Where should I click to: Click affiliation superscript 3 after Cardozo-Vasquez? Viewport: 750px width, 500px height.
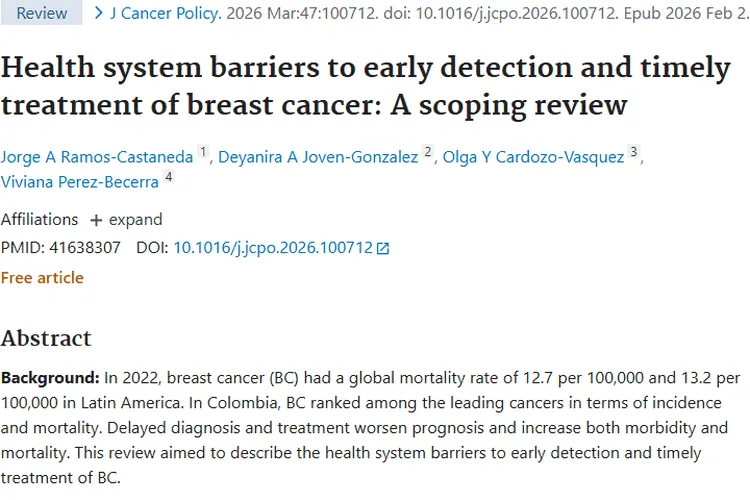(x=632, y=153)
